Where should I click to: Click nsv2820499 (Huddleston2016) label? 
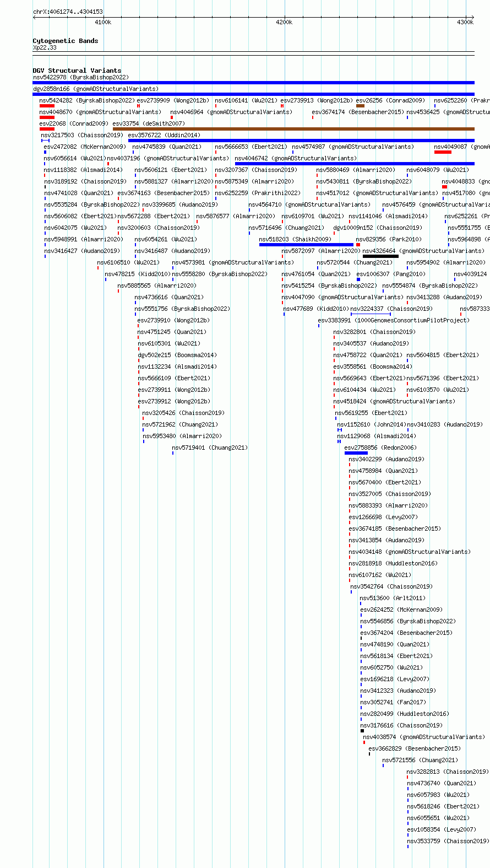tap(405, 714)
